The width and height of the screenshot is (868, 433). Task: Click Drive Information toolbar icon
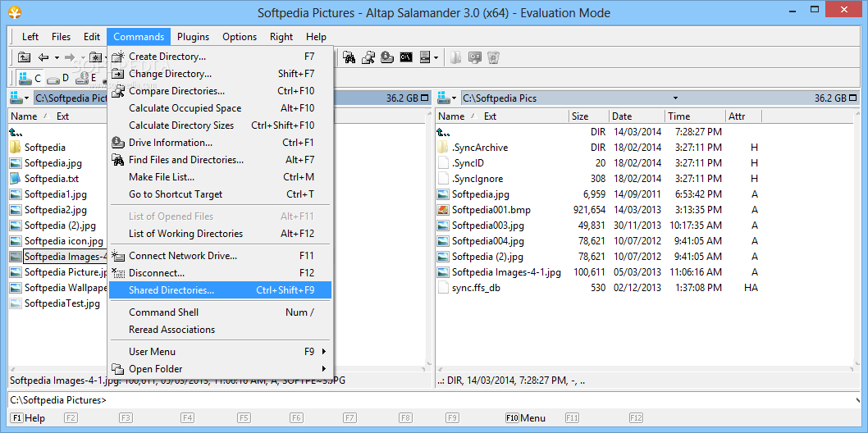[x=387, y=57]
